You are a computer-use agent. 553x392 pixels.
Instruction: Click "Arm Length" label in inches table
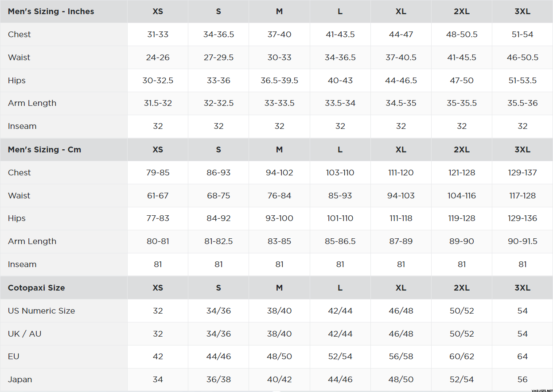pos(32,103)
